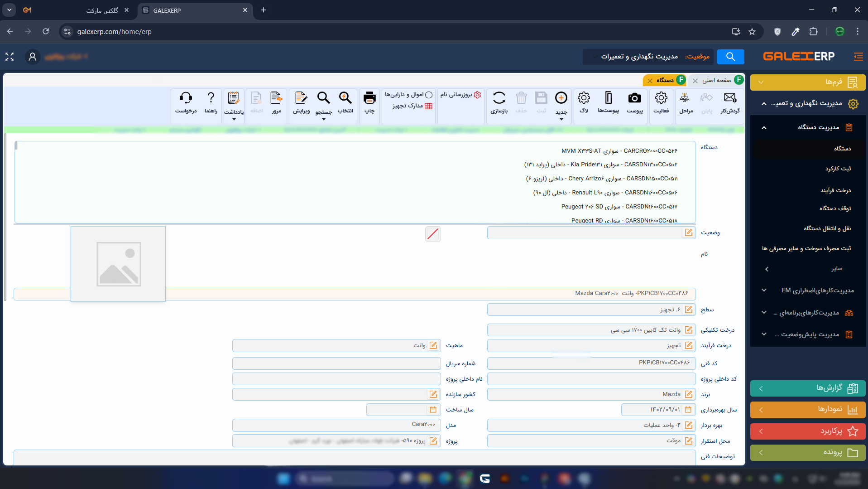Click the device image placeholder thumbnail
868x489 pixels.
pyautogui.click(x=118, y=264)
